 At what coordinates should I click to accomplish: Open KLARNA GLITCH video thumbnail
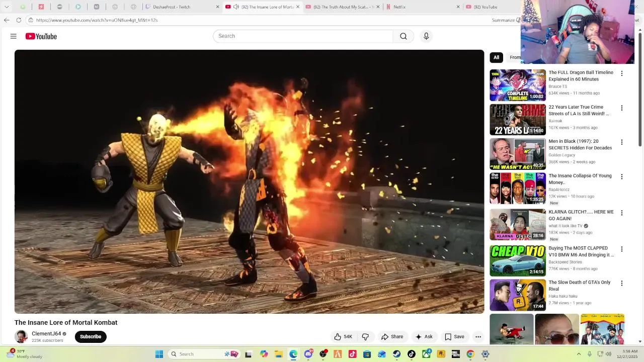pos(518,224)
